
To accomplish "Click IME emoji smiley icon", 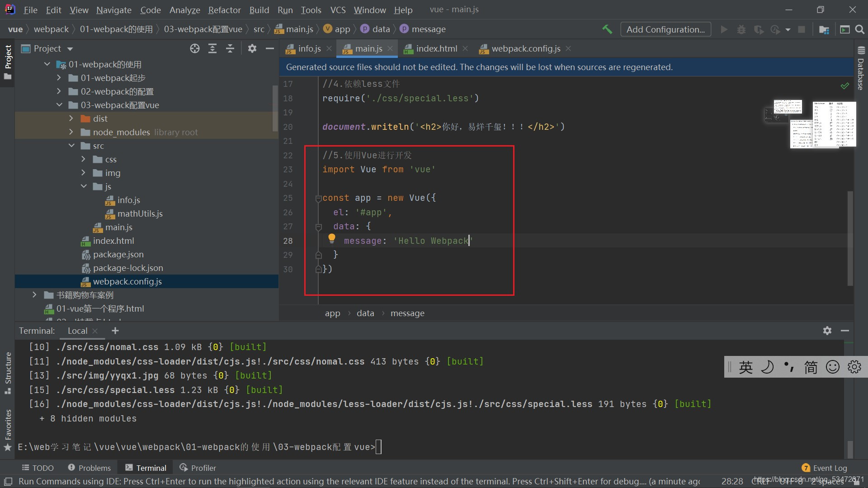I will click(832, 367).
